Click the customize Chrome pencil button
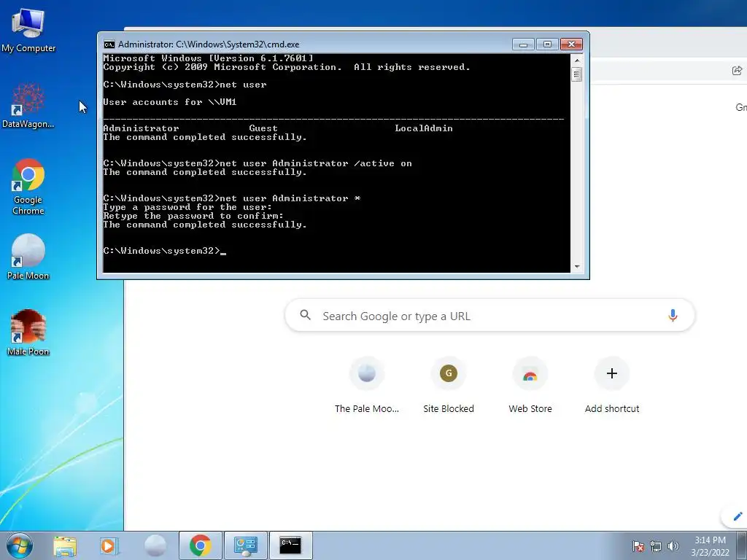 coord(737,516)
